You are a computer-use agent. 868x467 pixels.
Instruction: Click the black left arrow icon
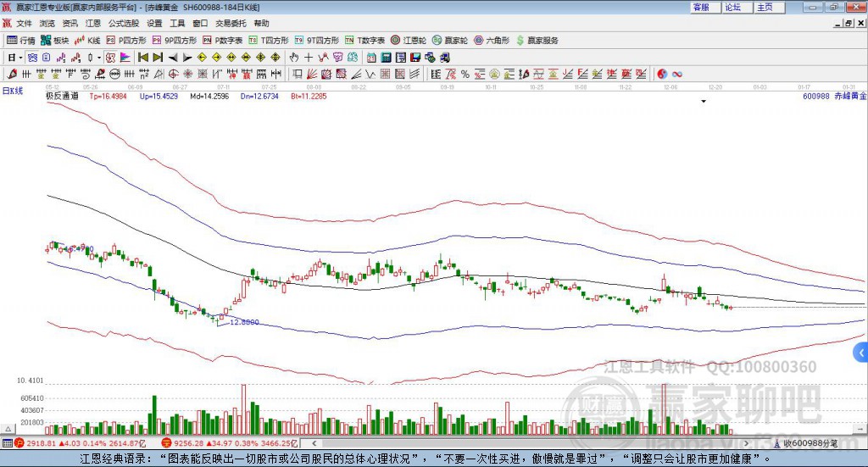point(173,58)
